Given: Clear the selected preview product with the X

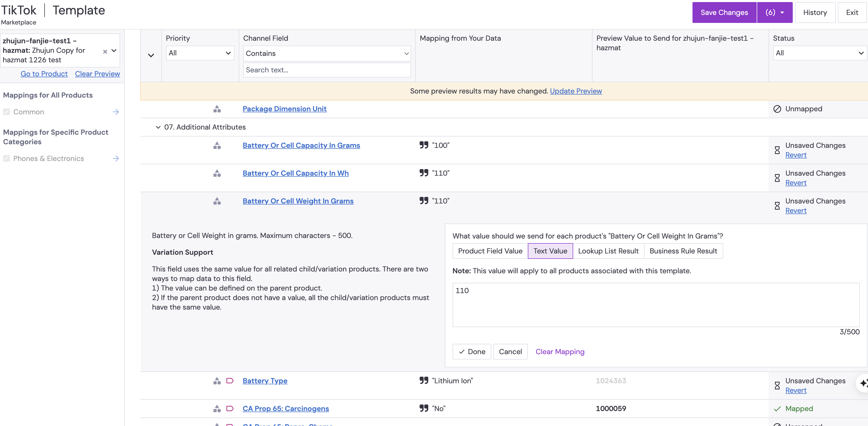Looking at the screenshot, I should coord(105,52).
